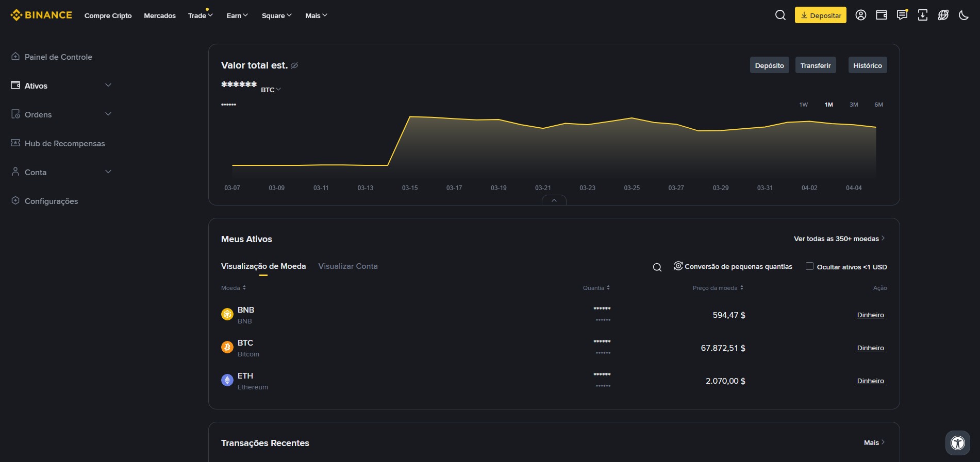Click the Ordens sidebar icon
This screenshot has height=462, width=980.
15,114
